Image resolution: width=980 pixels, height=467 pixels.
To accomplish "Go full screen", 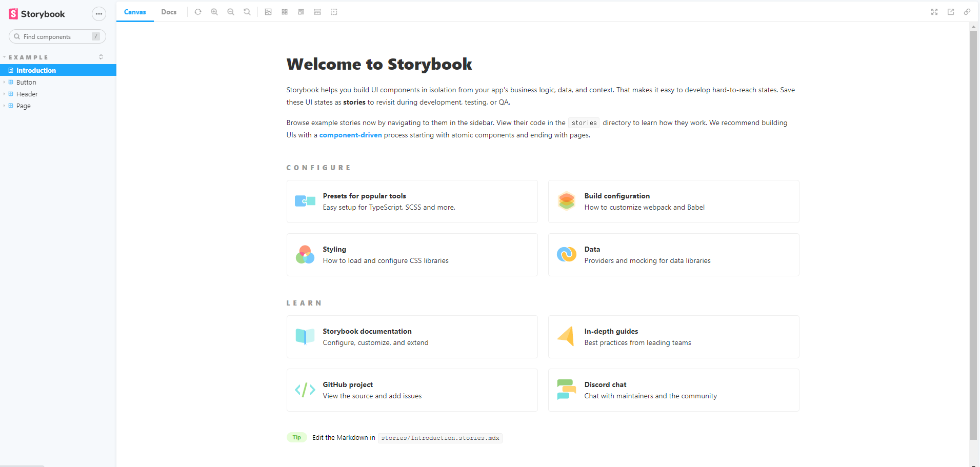I will click(934, 12).
